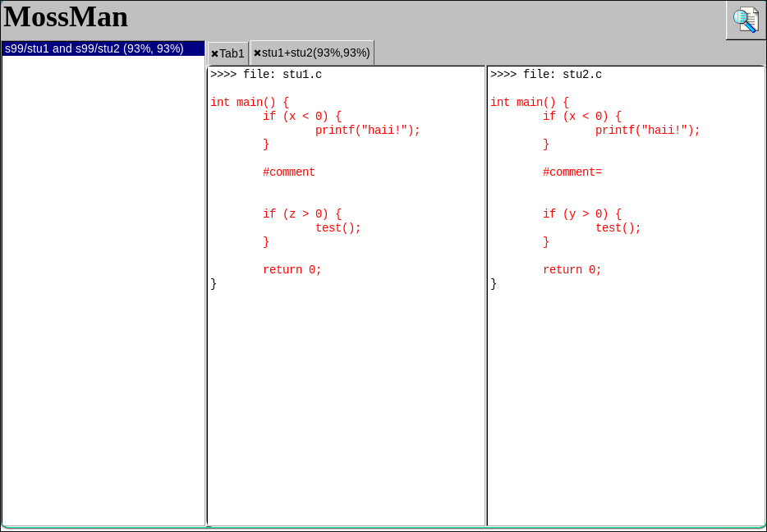Click 'test();' in the stu2.c pane

[x=618, y=228]
